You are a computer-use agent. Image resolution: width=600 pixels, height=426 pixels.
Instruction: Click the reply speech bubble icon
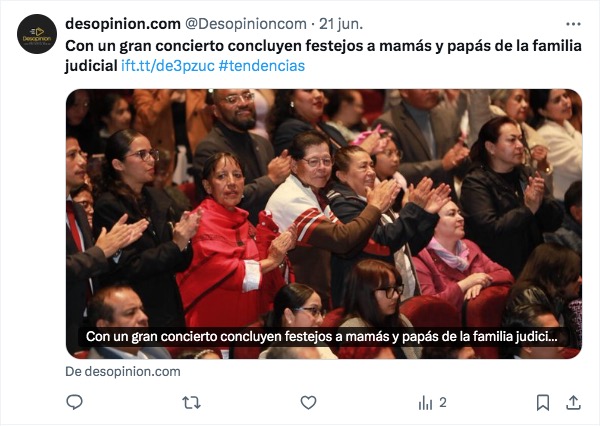74,402
